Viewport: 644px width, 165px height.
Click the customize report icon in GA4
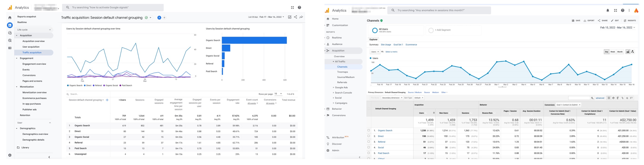(289, 17)
